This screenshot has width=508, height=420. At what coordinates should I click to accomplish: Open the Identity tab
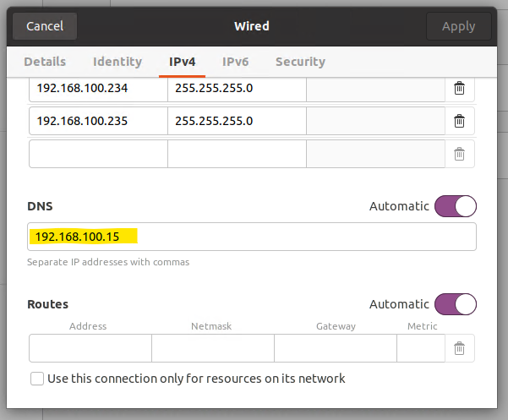(x=117, y=62)
